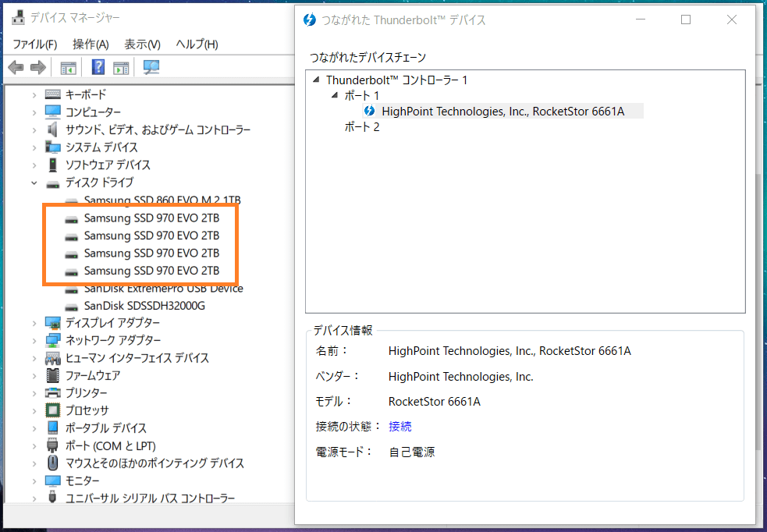Expand the キーボード category

(34, 95)
